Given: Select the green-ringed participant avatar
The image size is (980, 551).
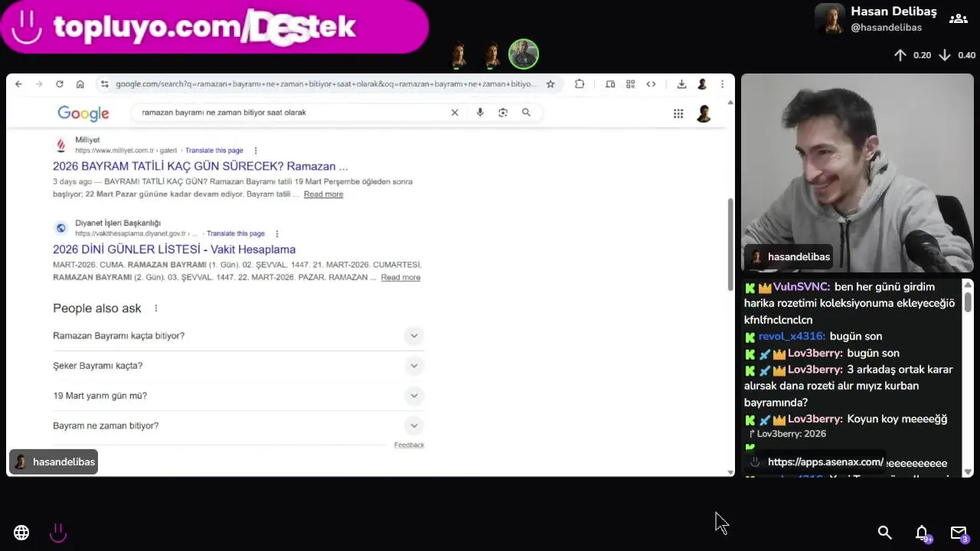Looking at the screenshot, I should tap(524, 54).
